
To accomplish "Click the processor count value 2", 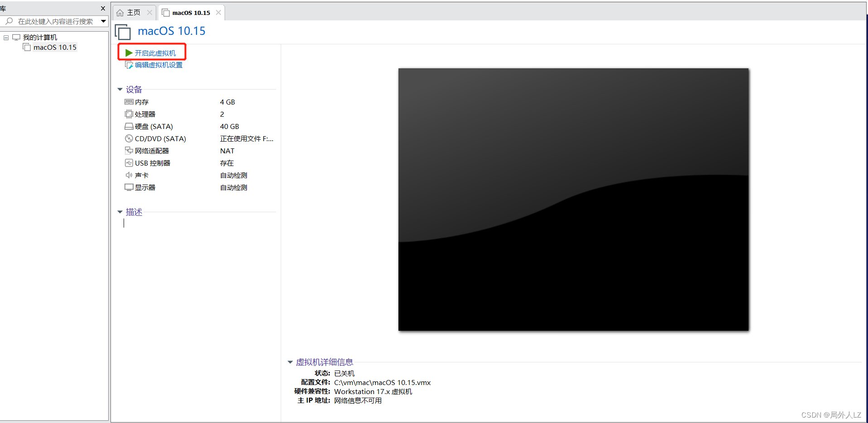I will 222,114.
